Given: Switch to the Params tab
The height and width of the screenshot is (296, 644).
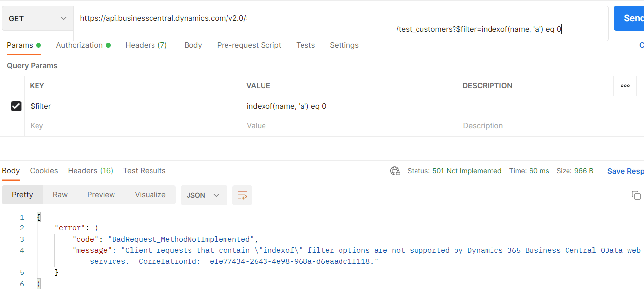Looking at the screenshot, I should [x=24, y=45].
